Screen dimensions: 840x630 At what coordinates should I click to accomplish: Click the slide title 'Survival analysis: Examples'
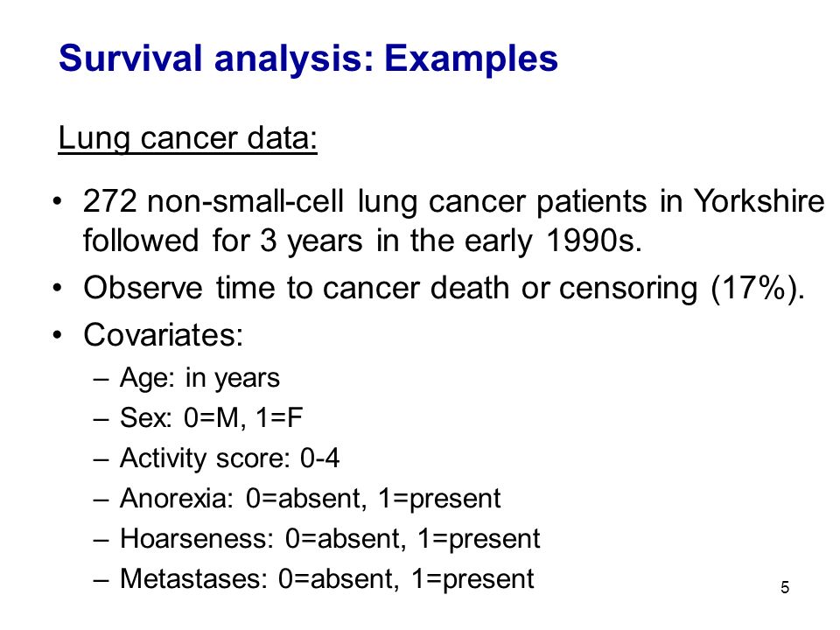[308, 59]
